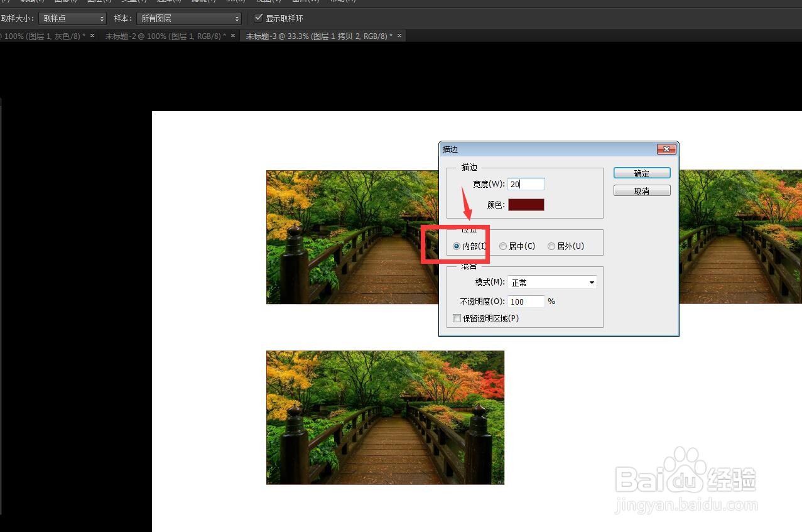Click the 模式(M): label in the dialog
Image resolution: width=802 pixels, height=532 pixels.
coord(490,283)
